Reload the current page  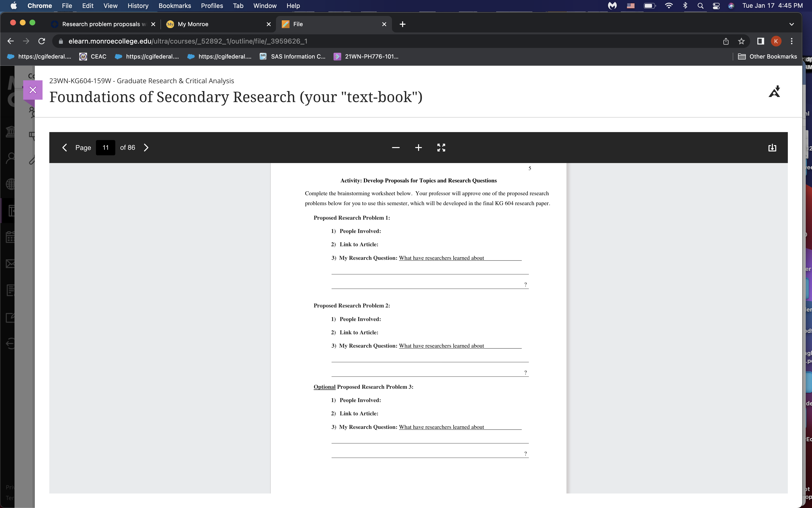point(42,41)
